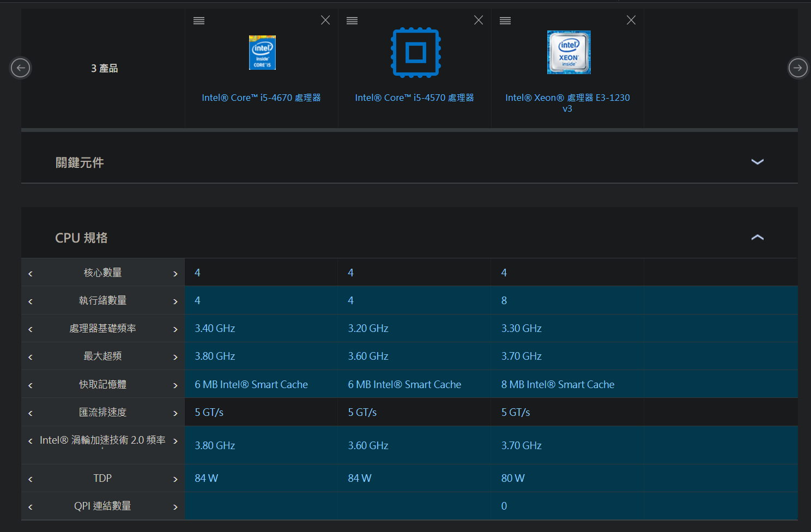
Task: Select the TDP row label
Action: click(x=102, y=478)
